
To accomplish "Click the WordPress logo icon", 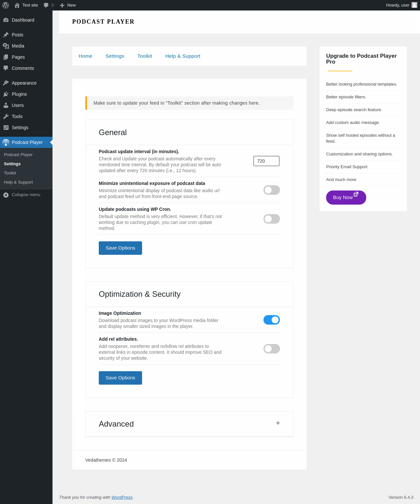I will coord(6,5).
